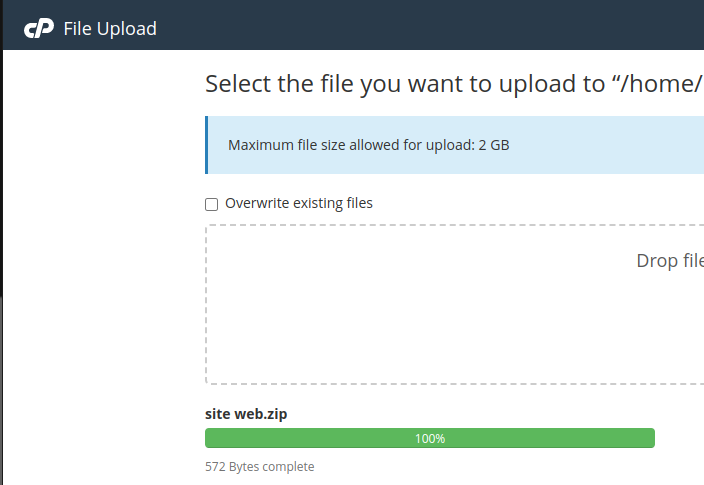
Task: Select the "site web.zip" file name
Action: click(245, 414)
